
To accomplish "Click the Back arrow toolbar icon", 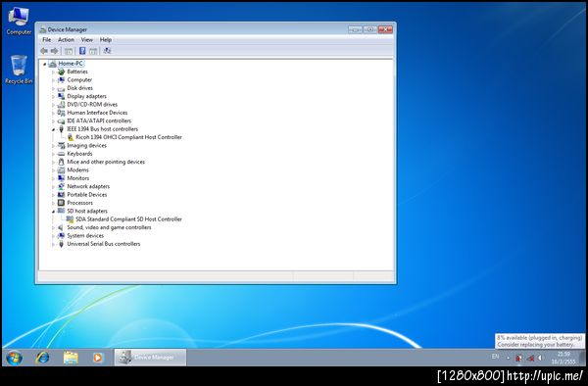I will [44, 51].
